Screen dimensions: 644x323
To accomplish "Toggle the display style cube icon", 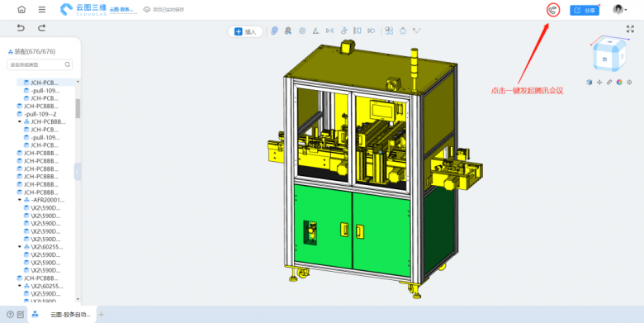I will [590, 82].
